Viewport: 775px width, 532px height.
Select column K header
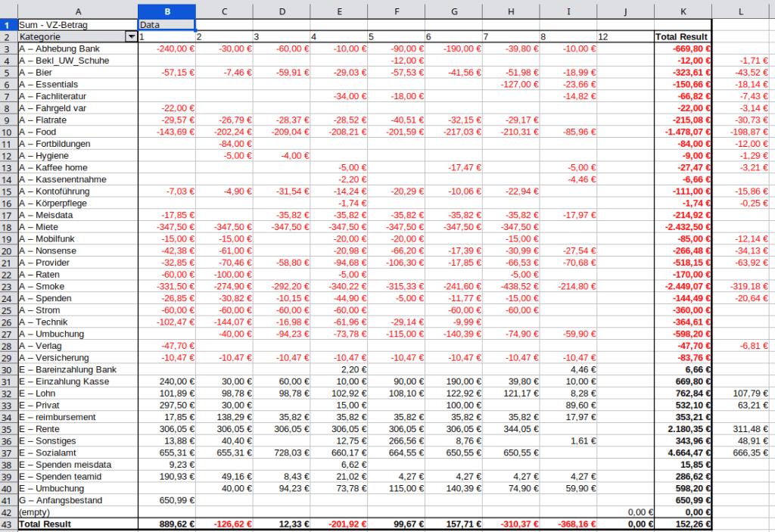click(682, 11)
